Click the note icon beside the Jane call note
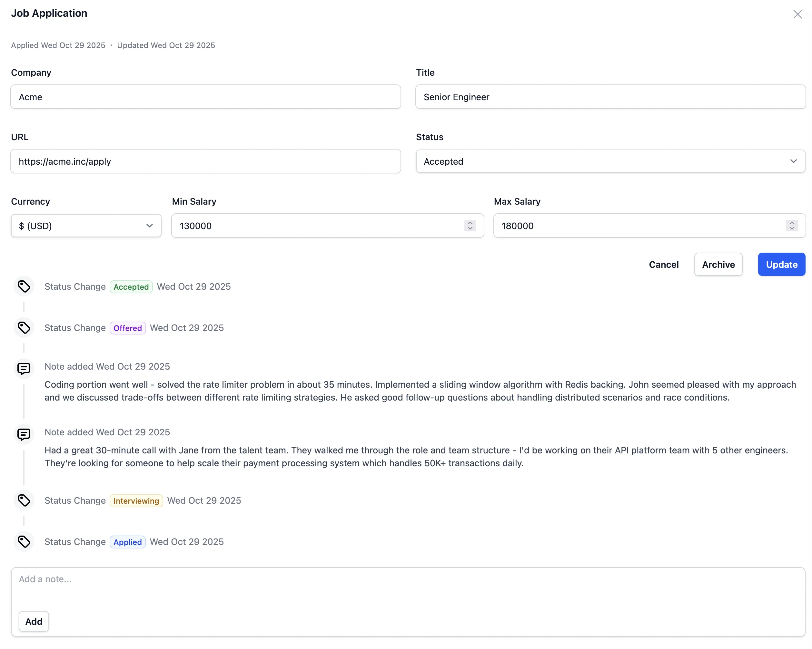Screen dimensions: 812x649 pyautogui.click(x=24, y=434)
